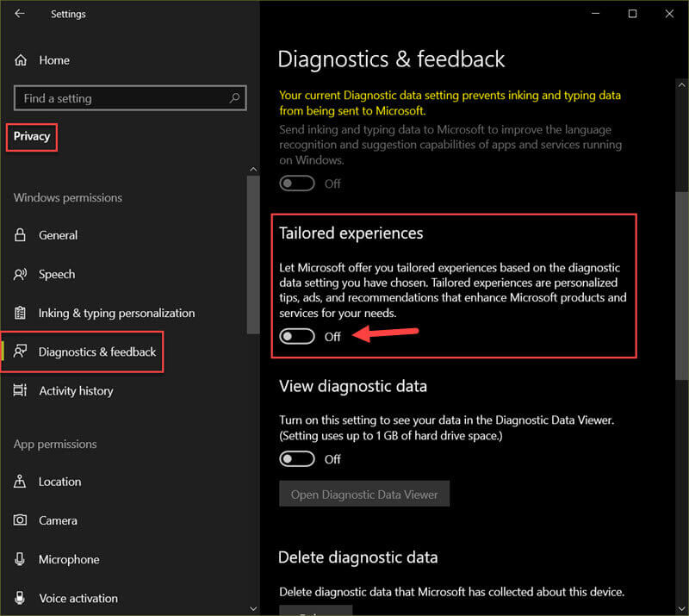Close the Settings window
Screen dimensions: 689x616
pos(669,14)
